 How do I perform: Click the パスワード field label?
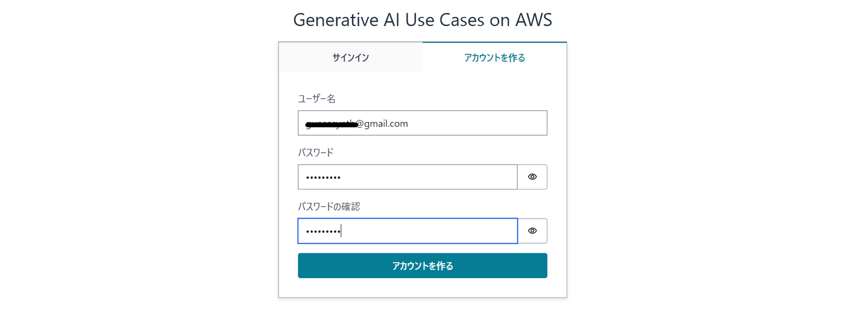click(315, 153)
